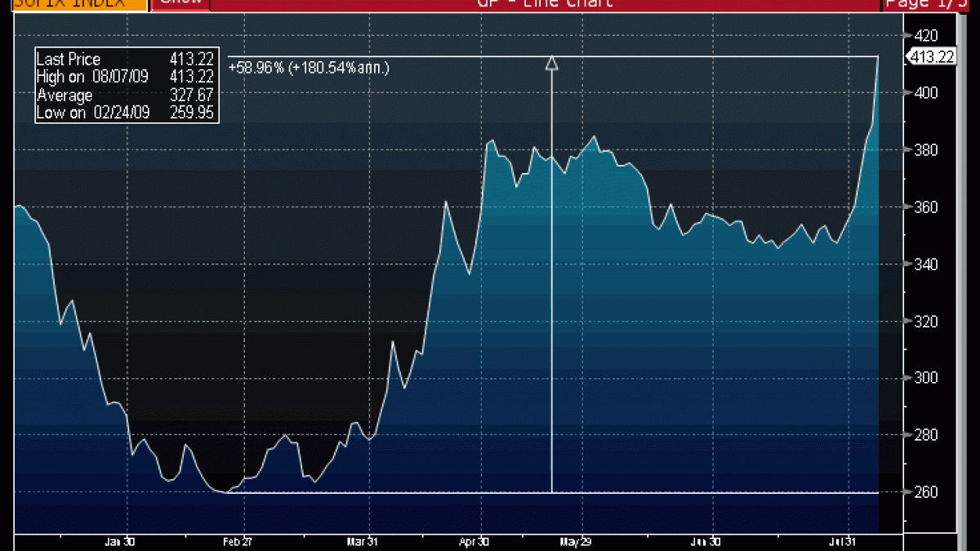
Task: Click the Jan 30 date label
Action: [120, 542]
